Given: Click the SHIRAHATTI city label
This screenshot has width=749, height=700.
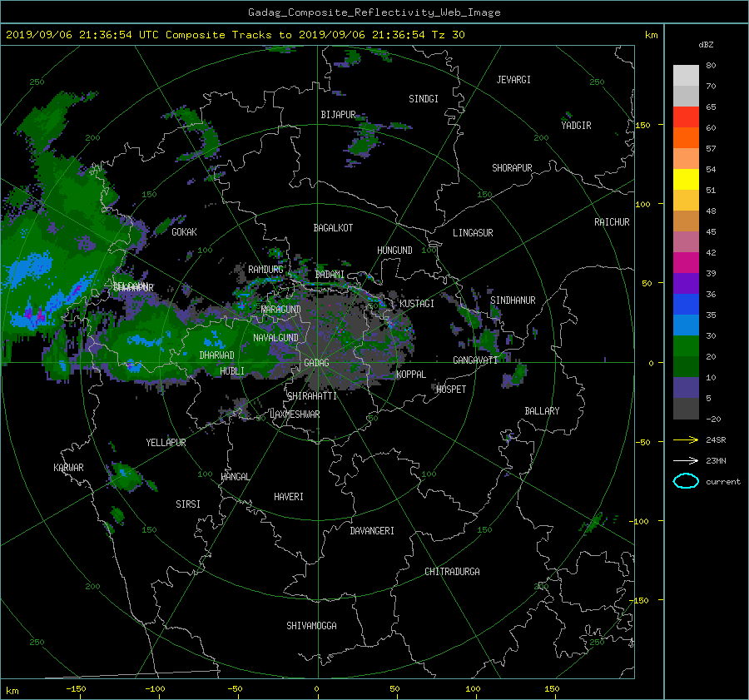Looking at the screenshot, I should tap(312, 396).
